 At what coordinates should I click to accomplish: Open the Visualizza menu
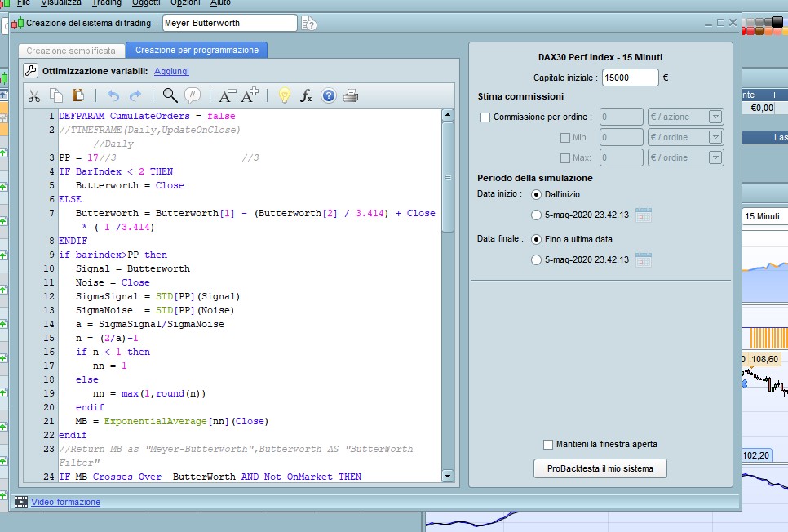click(x=60, y=3)
